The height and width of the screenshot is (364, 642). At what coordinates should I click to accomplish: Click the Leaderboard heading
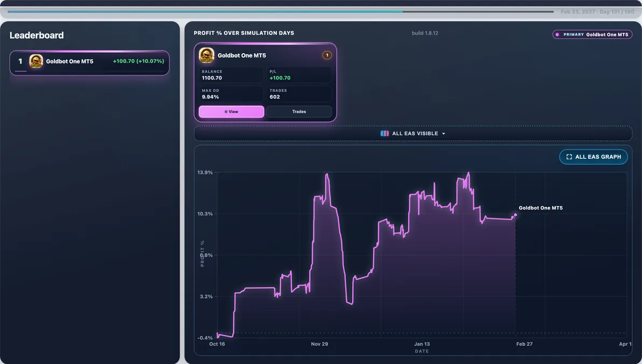37,35
